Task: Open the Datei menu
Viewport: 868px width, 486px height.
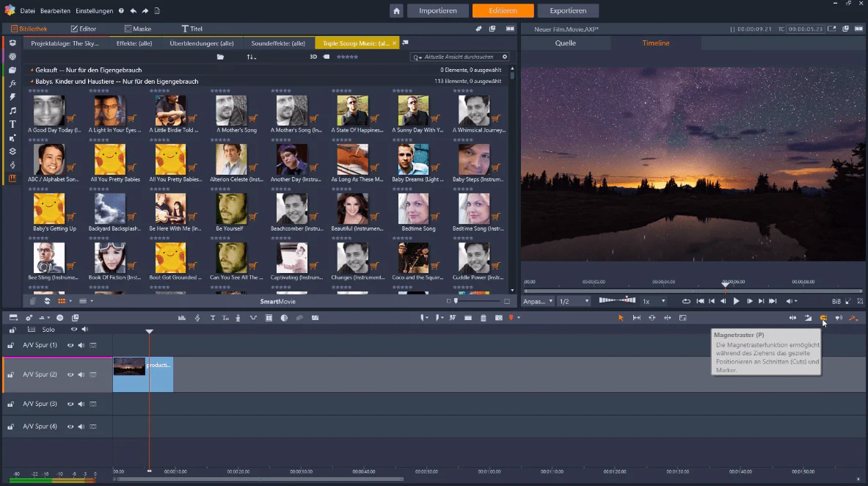Action: pyautogui.click(x=28, y=11)
